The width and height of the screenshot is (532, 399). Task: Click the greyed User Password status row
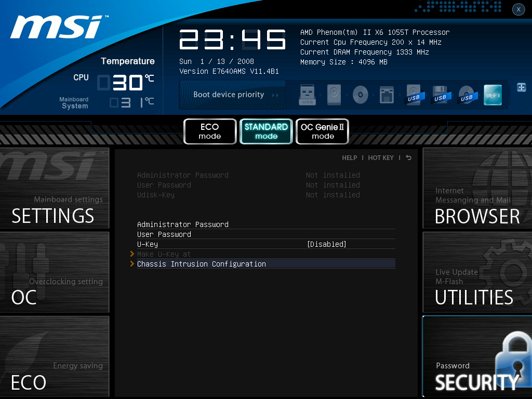tap(248, 185)
